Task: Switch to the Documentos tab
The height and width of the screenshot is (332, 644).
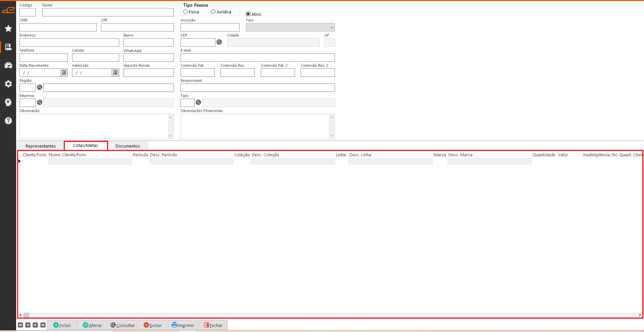Action: click(128, 146)
